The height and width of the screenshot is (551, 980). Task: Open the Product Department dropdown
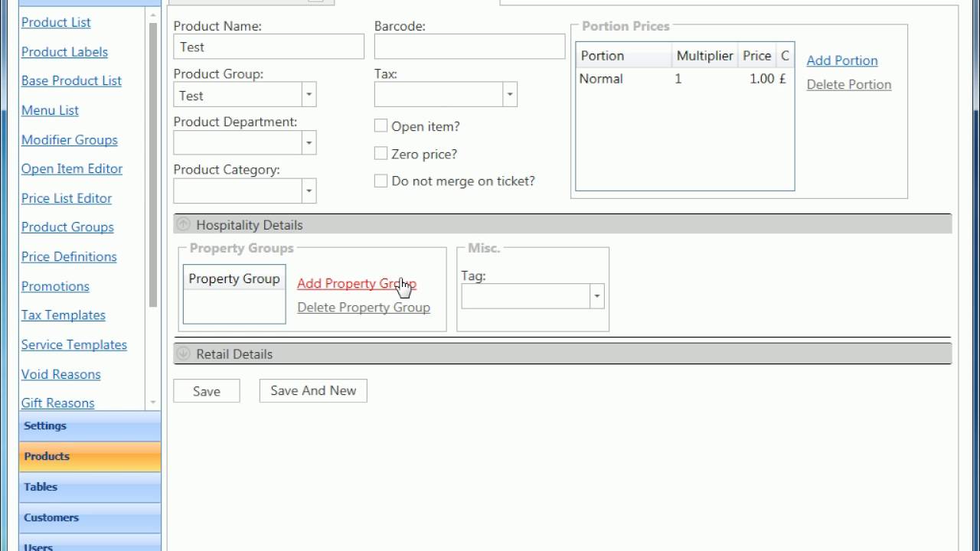pyautogui.click(x=309, y=142)
